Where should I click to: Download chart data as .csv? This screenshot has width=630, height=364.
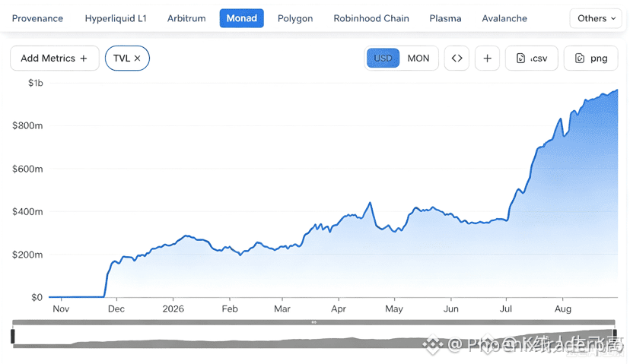[x=532, y=59]
